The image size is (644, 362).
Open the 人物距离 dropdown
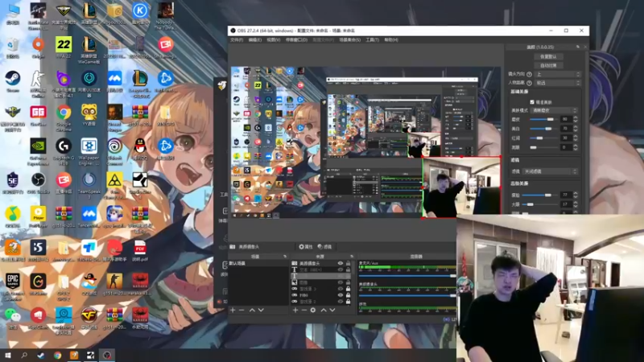pyautogui.click(x=558, y=83)
